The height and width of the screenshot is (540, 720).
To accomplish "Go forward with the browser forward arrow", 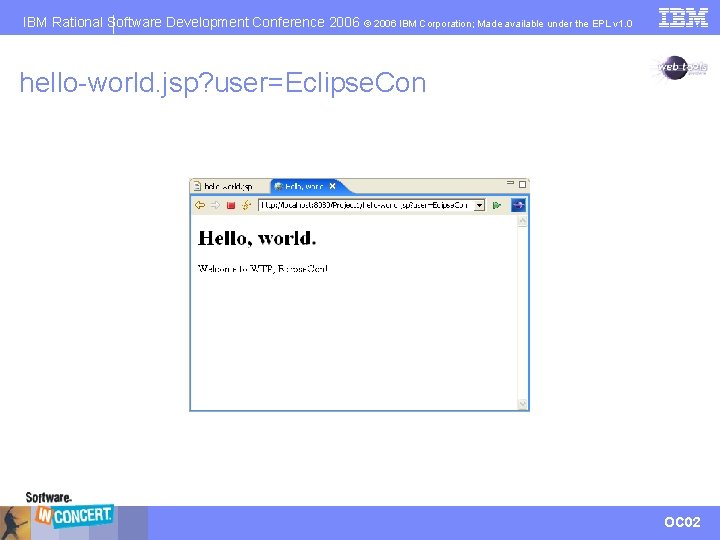I will (x=215, y=205).
